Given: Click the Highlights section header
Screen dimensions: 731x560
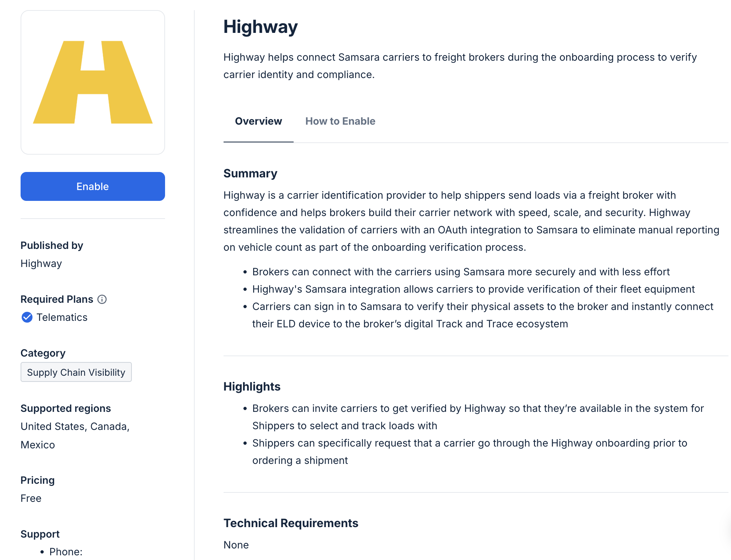Looking at the screenshot, I should click(x=252, y=386).
